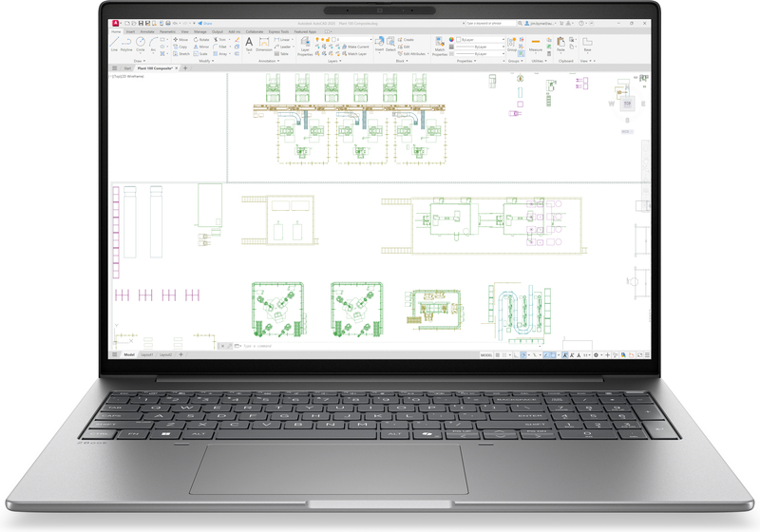Click the Detect block tool

[390, 44]
